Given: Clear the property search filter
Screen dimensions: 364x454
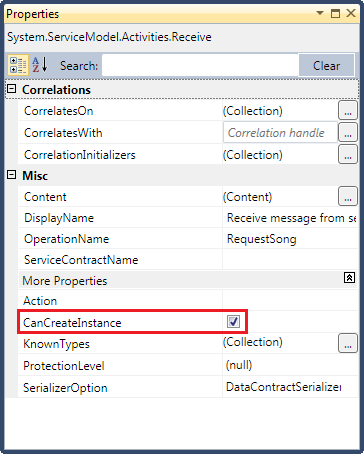Looking at the screenshot, I should coord(326,66).
